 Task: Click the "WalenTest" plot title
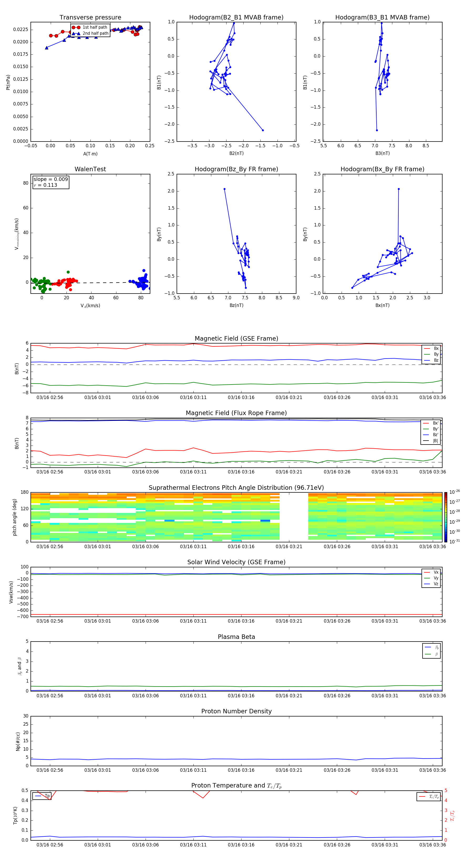click(x=90, y=169)
